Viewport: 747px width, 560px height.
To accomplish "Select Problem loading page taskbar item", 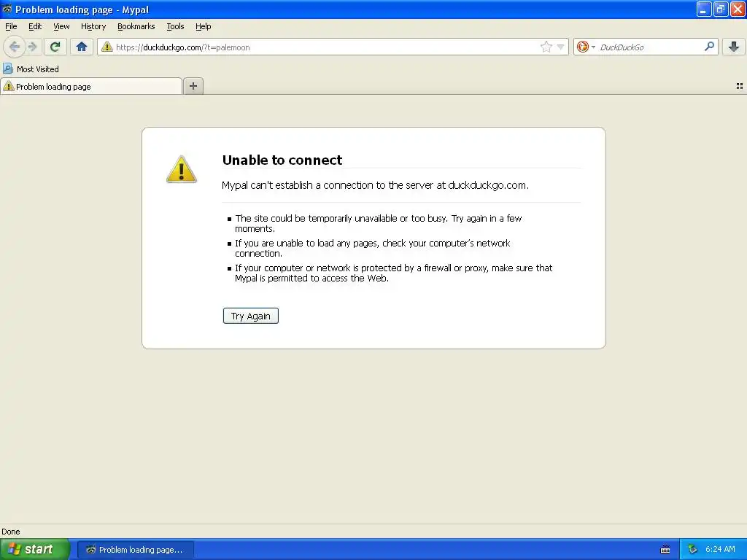I will click(x=136, y=550).
